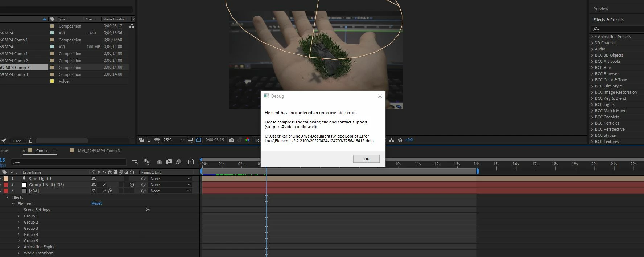Expand the BCC Particles effects category

pos(592,123)
